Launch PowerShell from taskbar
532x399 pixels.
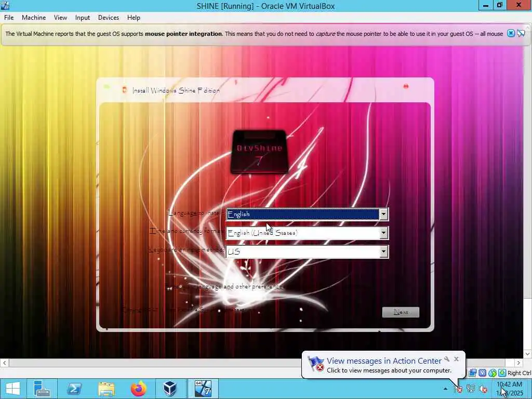pos(74,389)
